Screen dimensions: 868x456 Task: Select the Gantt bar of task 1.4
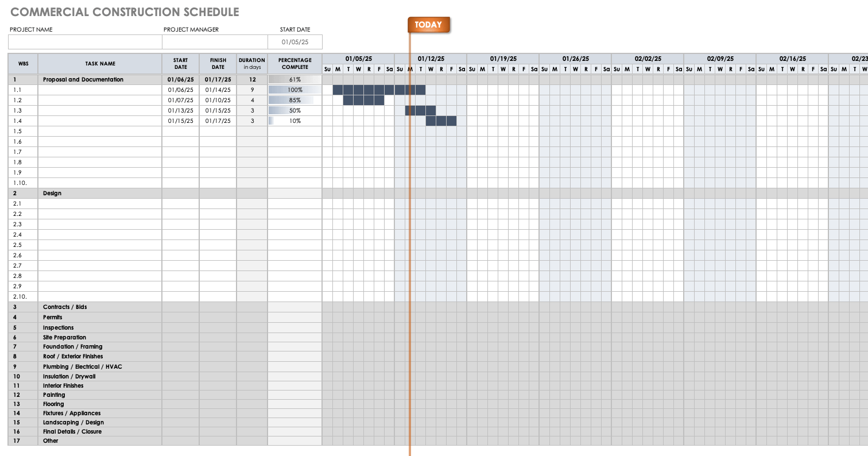coord(441,121)
